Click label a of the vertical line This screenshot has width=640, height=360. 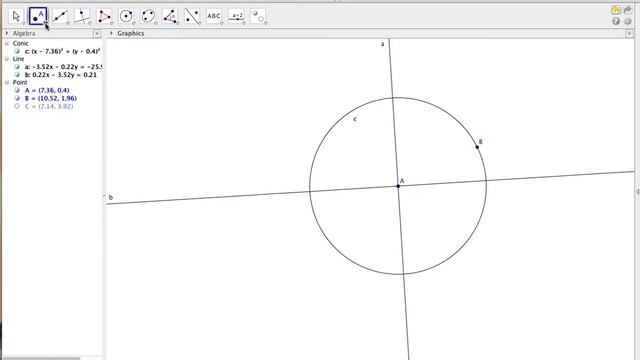point(382,44)
